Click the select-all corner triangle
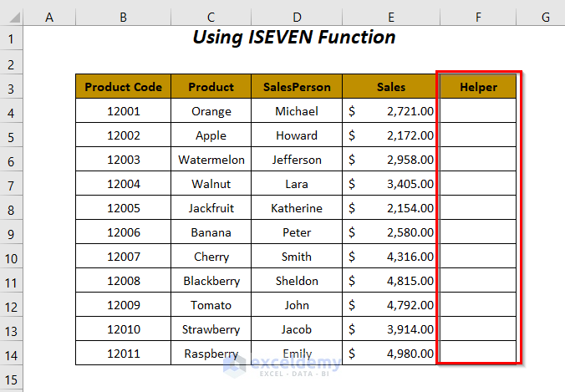 11,17
